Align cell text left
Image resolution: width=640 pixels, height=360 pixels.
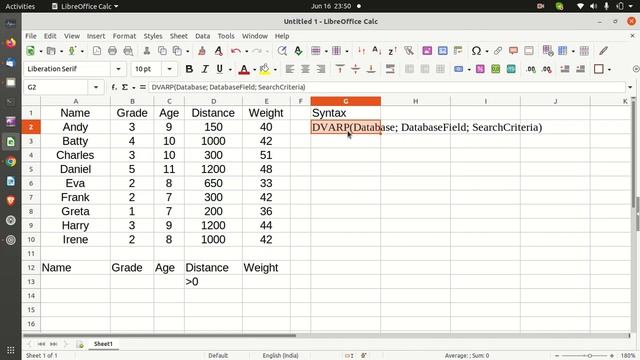(x=290, y=69)
